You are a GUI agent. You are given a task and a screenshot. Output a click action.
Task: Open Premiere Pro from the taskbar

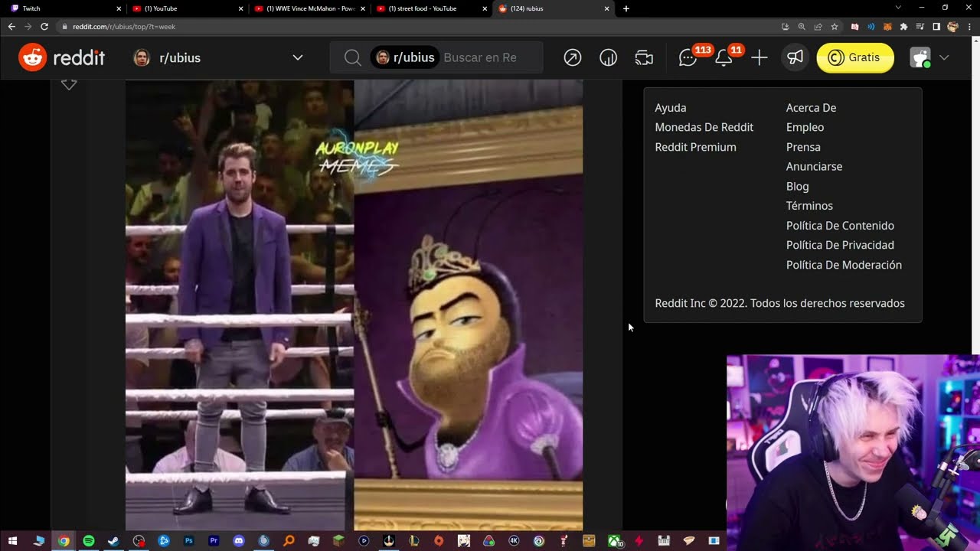point(214,541)
